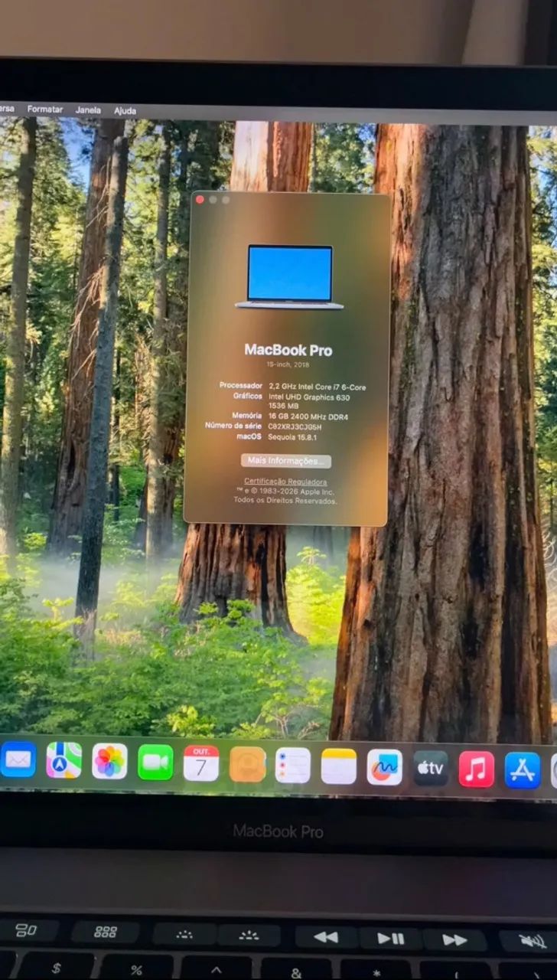Click the macOS label
The height and width of the screenshot is (980, 557).
pyautogui.click(x=249, y=436)
